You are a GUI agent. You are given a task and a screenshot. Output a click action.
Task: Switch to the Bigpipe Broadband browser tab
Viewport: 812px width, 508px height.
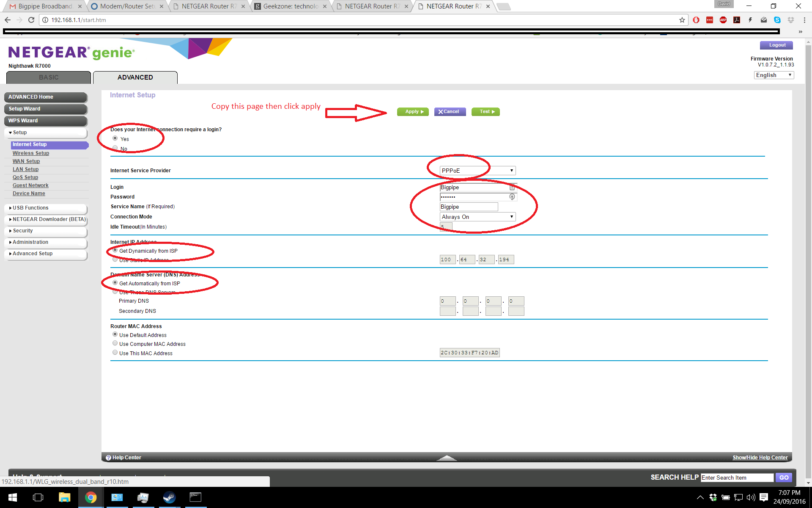click(45, 6)
